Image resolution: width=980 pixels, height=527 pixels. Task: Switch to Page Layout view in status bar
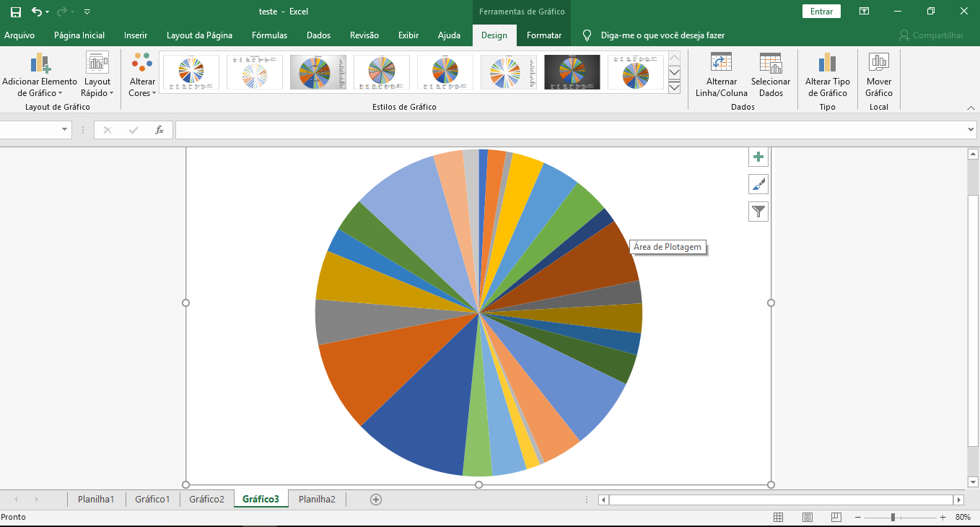coord(808,518)
